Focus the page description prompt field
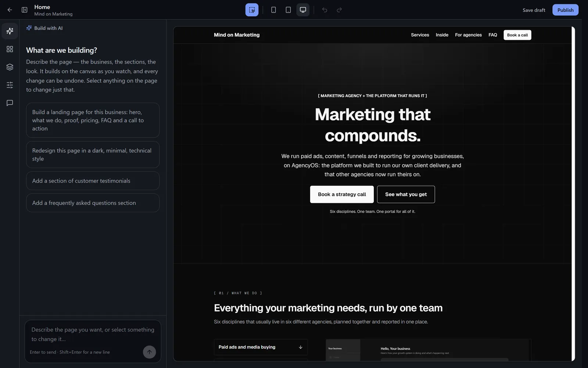Image resolution: width=588 pixels, height=368 pixels. tap(93, 334)
